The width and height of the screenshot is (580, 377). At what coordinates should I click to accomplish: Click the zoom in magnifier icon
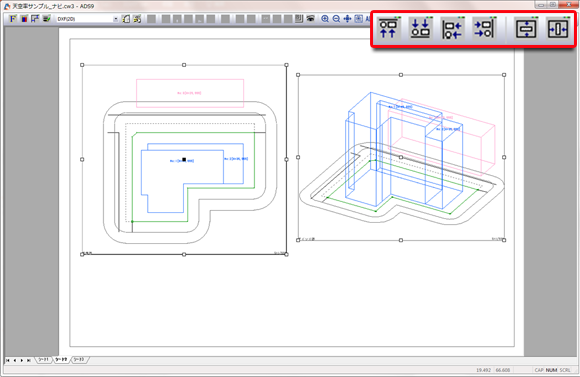coord(325,19)
